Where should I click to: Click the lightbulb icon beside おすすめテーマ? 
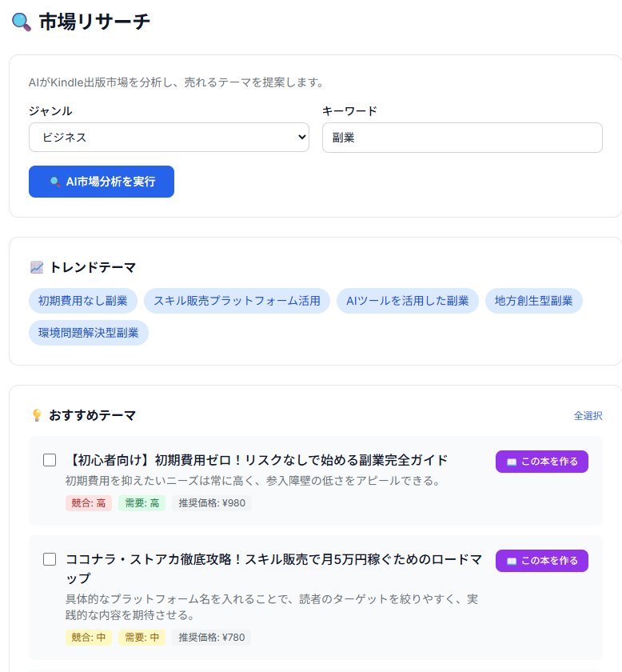click(x=36, y=415)
